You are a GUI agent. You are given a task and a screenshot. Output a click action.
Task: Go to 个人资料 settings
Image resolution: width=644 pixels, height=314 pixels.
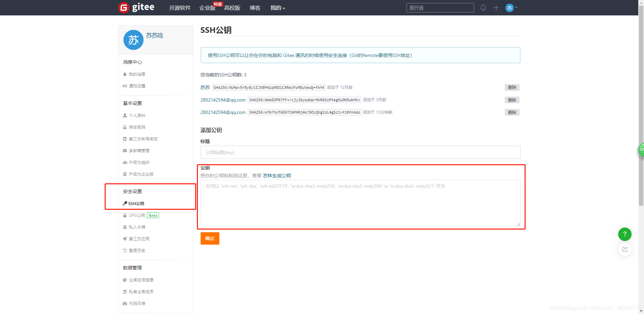tap(137, 115)
